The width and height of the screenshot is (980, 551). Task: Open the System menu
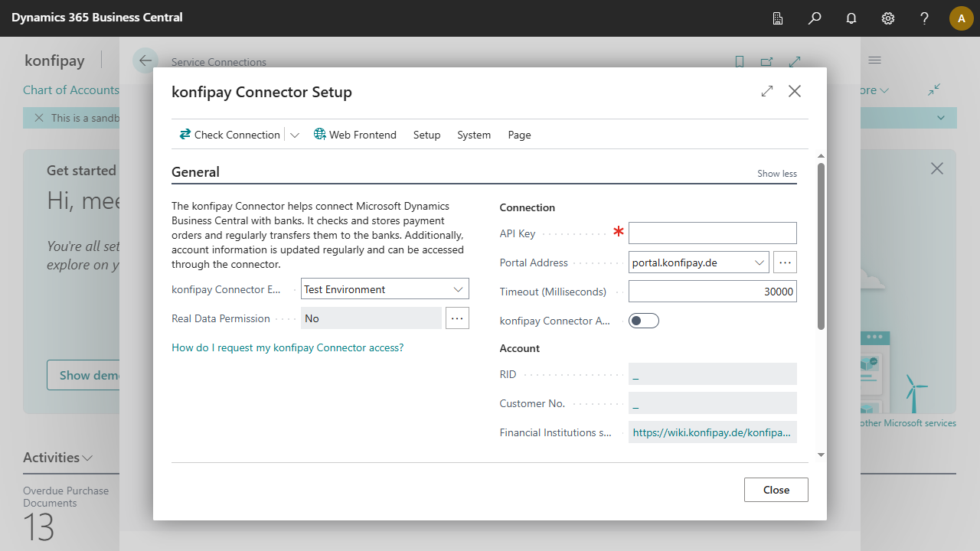474,135
